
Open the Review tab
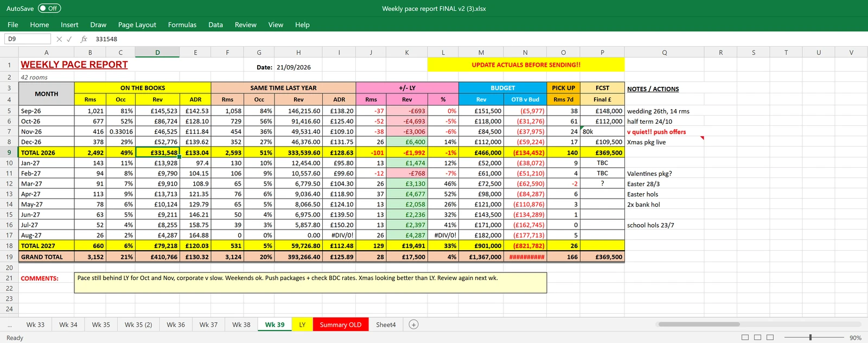[245, 24]
